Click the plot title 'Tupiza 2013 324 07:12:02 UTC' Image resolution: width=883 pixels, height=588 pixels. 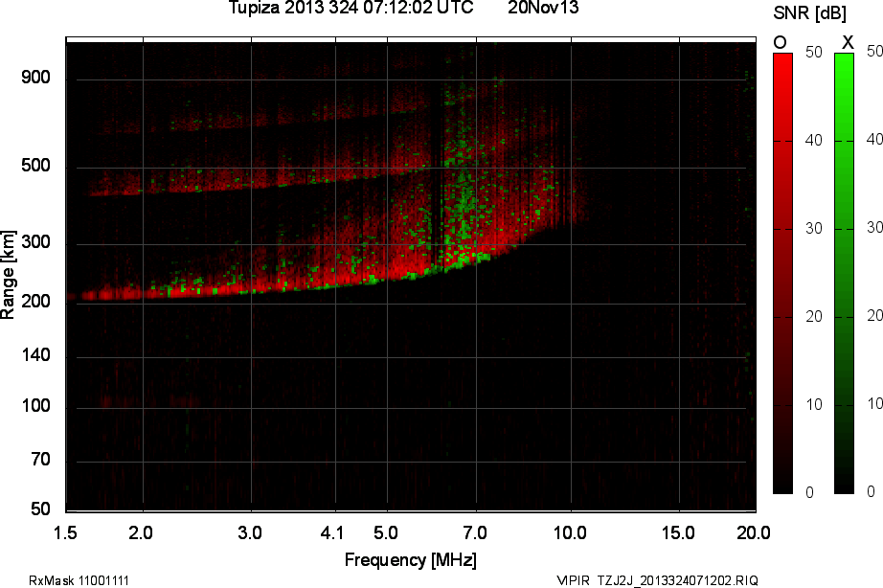point(351,8)
